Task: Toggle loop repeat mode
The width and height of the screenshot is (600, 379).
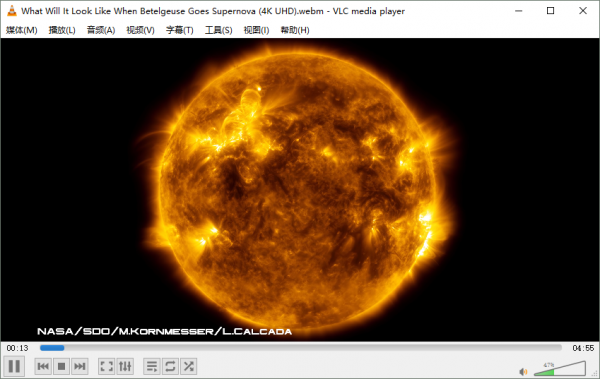Action: [170, 366]
